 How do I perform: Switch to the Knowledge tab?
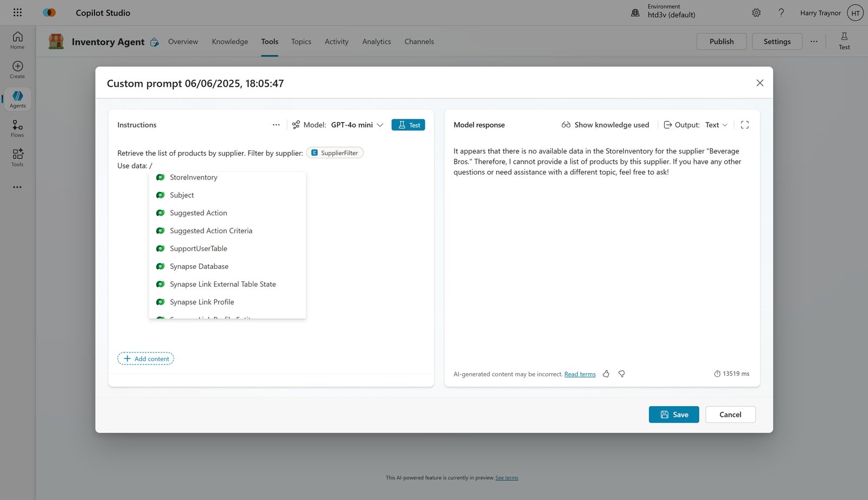point(229,41)
